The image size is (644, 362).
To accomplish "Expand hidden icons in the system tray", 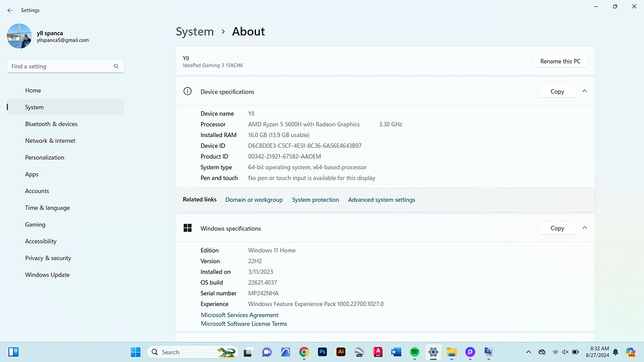I will point(529,352).
